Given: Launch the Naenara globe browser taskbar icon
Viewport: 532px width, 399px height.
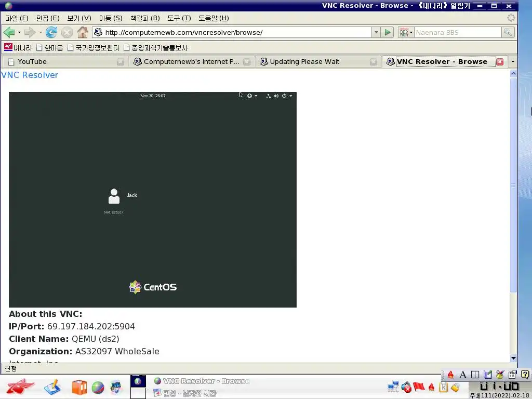Looking at the screenshot, I should click(x=98, y=388).
